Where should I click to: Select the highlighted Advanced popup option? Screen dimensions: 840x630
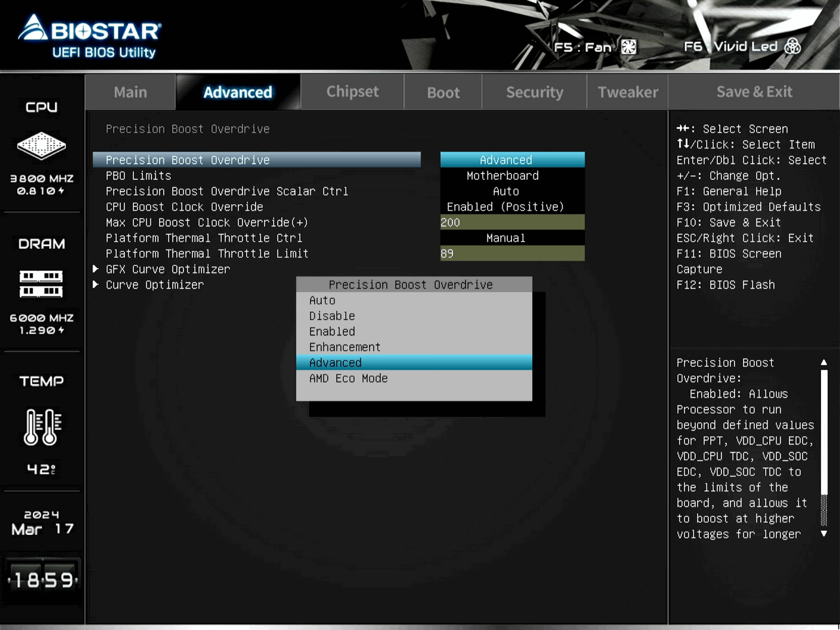click(414, 362)
